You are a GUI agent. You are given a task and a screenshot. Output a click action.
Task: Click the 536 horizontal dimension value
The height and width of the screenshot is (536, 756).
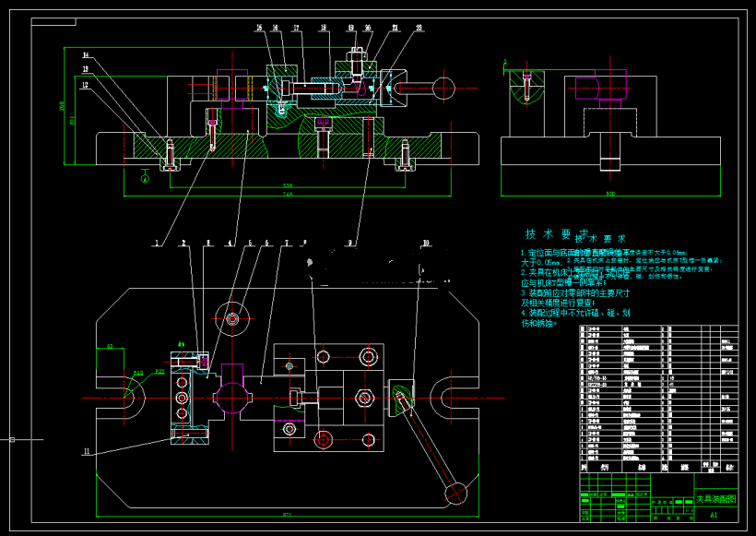pyautogui.click(x=288, y=185)
